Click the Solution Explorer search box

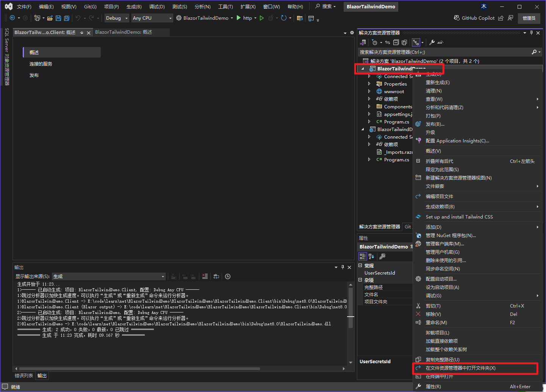coord(444,52)
